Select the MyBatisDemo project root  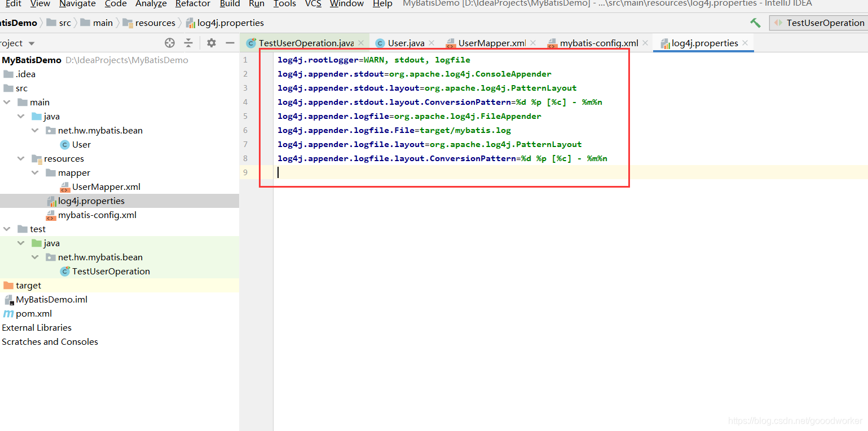pos(32,60)
